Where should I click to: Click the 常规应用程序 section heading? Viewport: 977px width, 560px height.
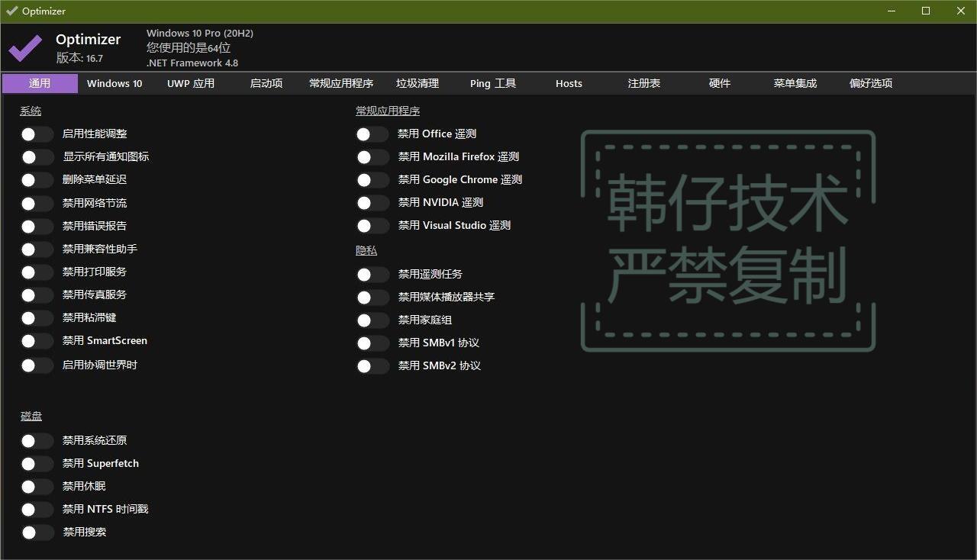tap(388, 111)
